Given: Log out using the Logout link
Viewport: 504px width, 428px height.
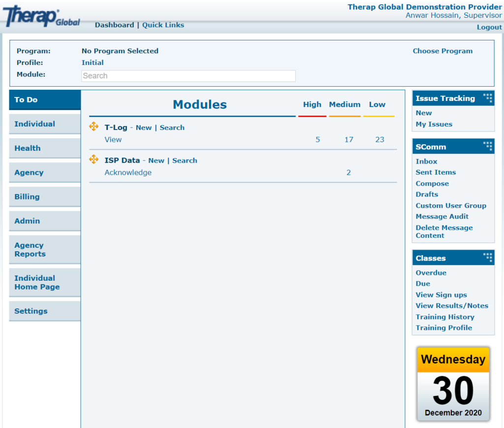Looking at the screenshot, I should pos(489,27).
